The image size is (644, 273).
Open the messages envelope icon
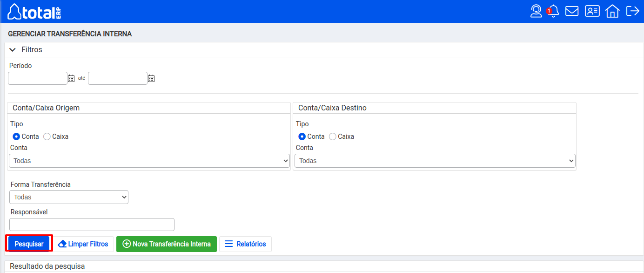click(x=572, y=11)
